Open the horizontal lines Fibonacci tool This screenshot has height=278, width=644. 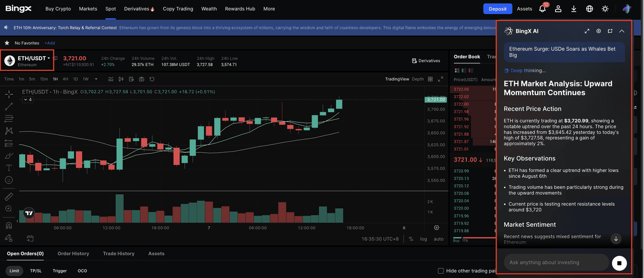pyautogui.click(x=9, y=119)
